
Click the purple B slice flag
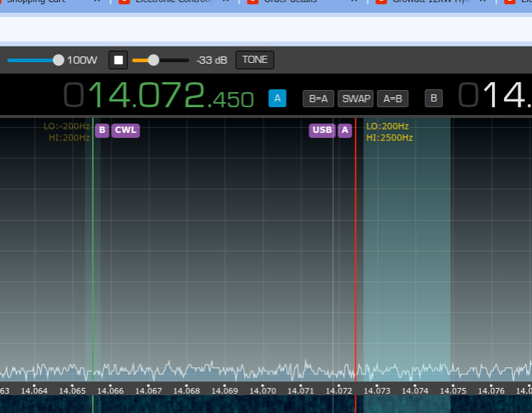coord(102,130)
